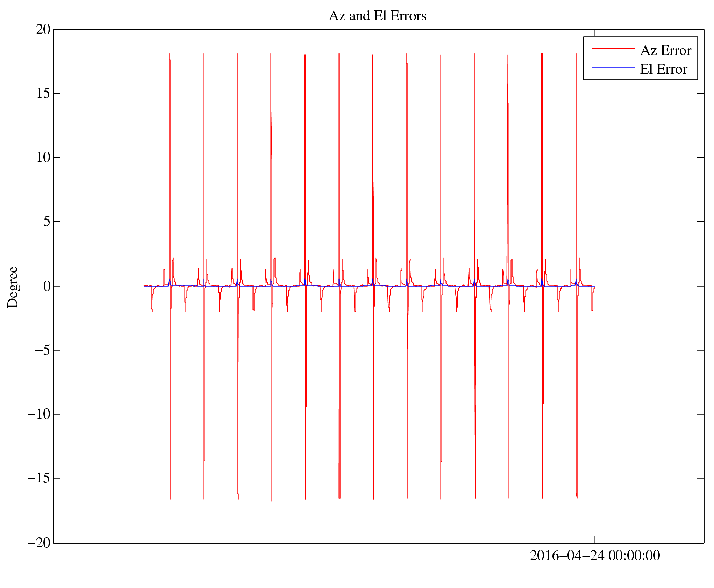
Task: Click the red Az Error legend line sample
Action: pyautogui.click(x=613, y=49)
